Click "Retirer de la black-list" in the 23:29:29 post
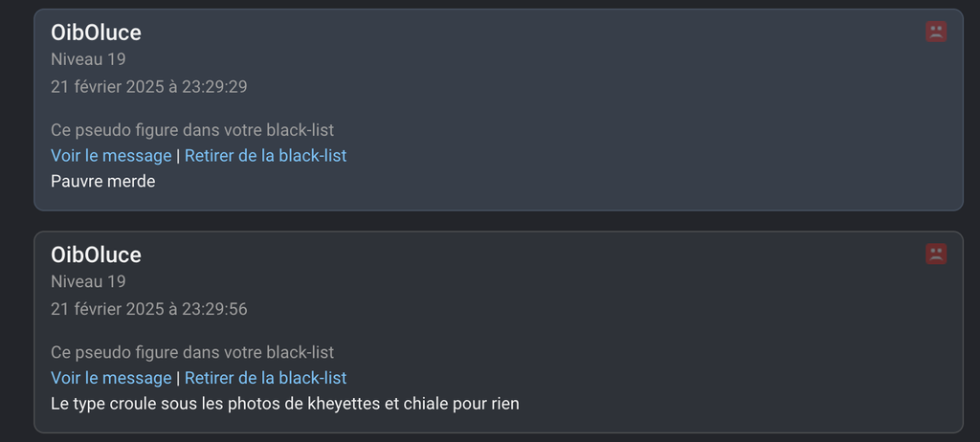This screenshot has height=442, width=980. click(265, 155)
